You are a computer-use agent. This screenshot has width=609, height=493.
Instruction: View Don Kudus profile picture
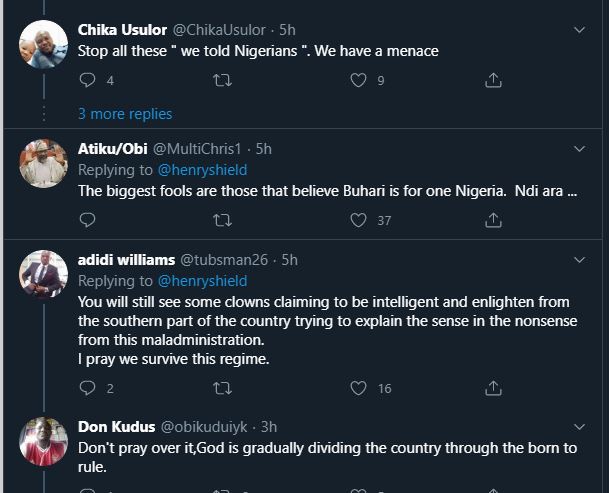[43, 442]
